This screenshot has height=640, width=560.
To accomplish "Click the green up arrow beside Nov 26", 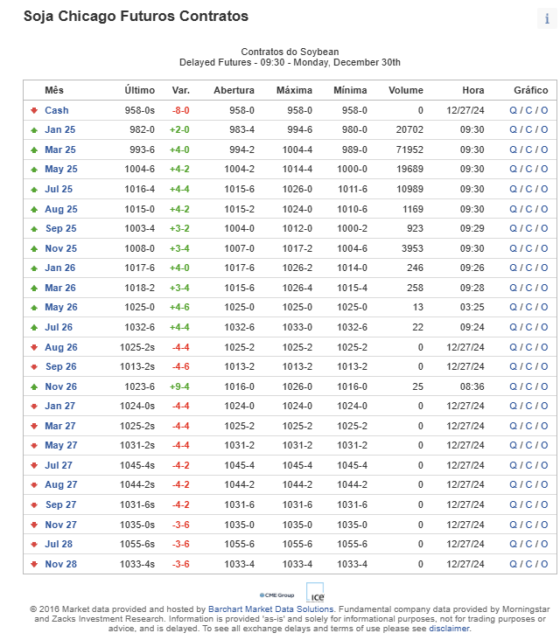I will pos(34,387).
